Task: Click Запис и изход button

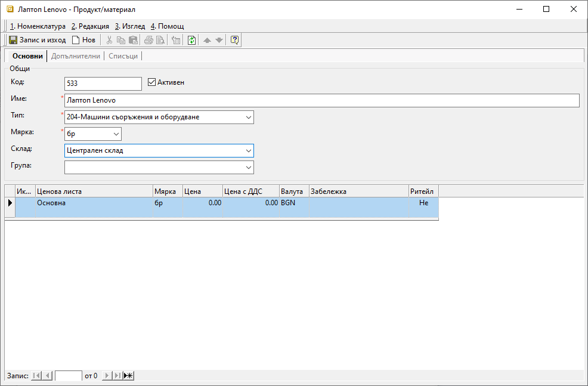Action: point(37,40)
